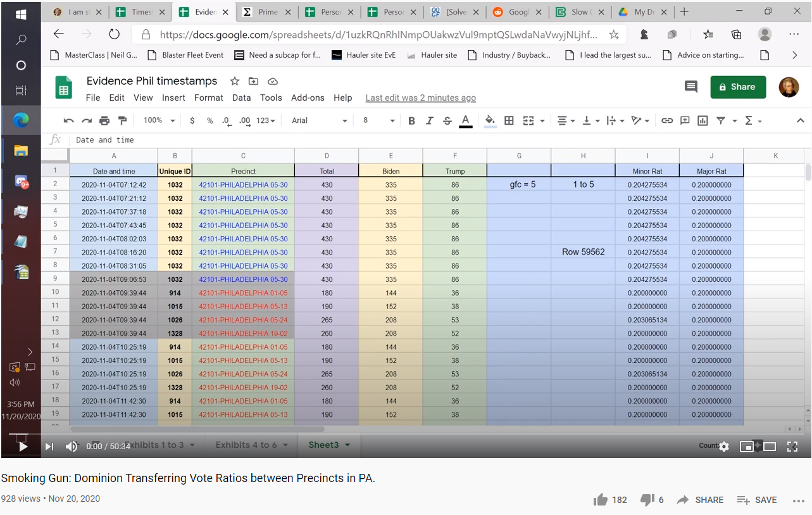812x515 pixels.
Task: Open the Arial font dropdown
Action: click(320, 120)
